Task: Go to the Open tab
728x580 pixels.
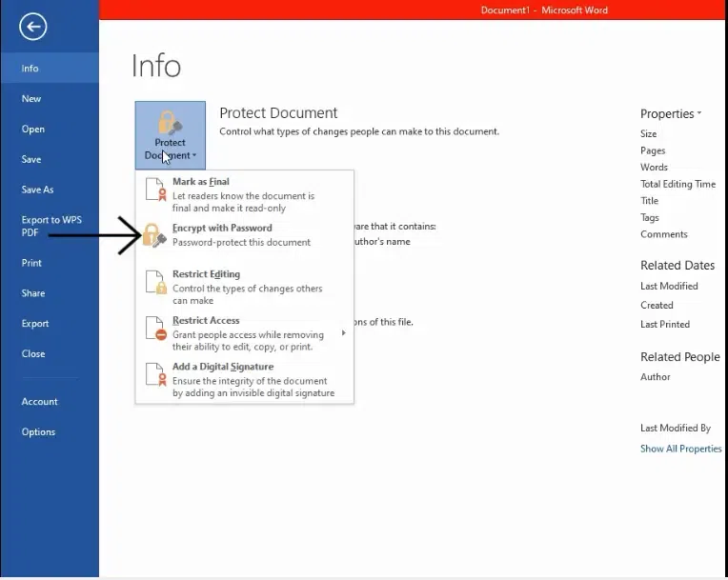Action: pos(50,129)
